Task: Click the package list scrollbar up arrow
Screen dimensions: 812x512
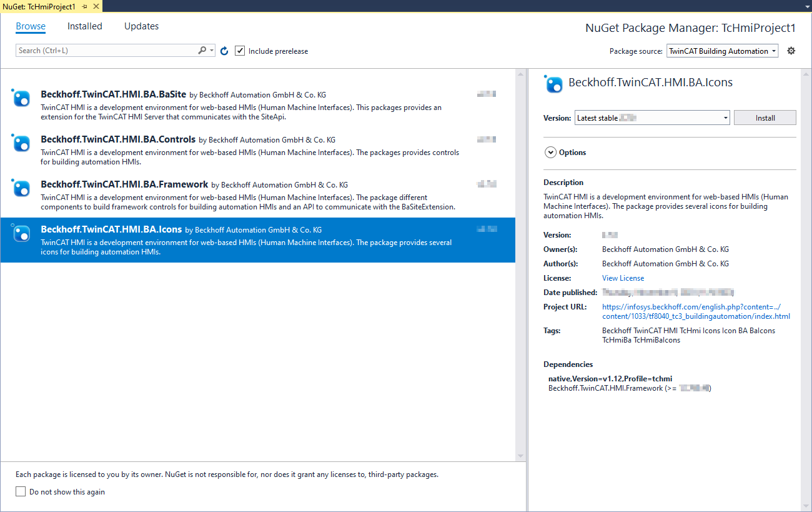Action: coord(521,74)
